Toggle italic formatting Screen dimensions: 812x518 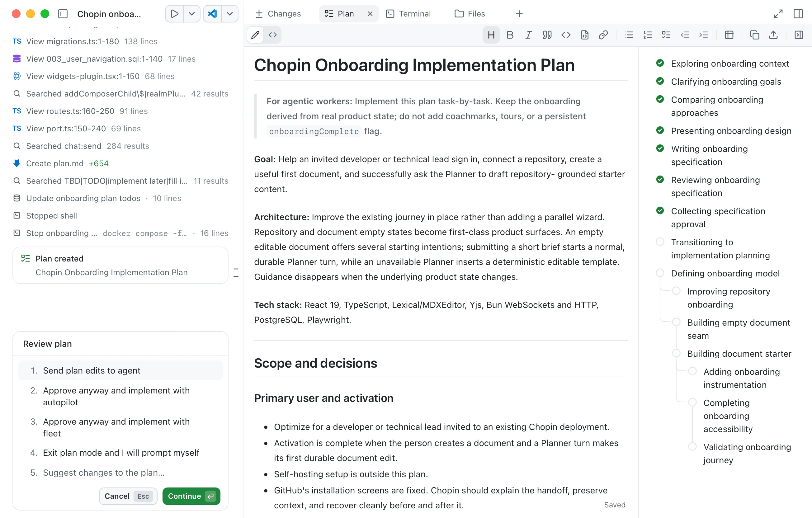tap(528, 35)
